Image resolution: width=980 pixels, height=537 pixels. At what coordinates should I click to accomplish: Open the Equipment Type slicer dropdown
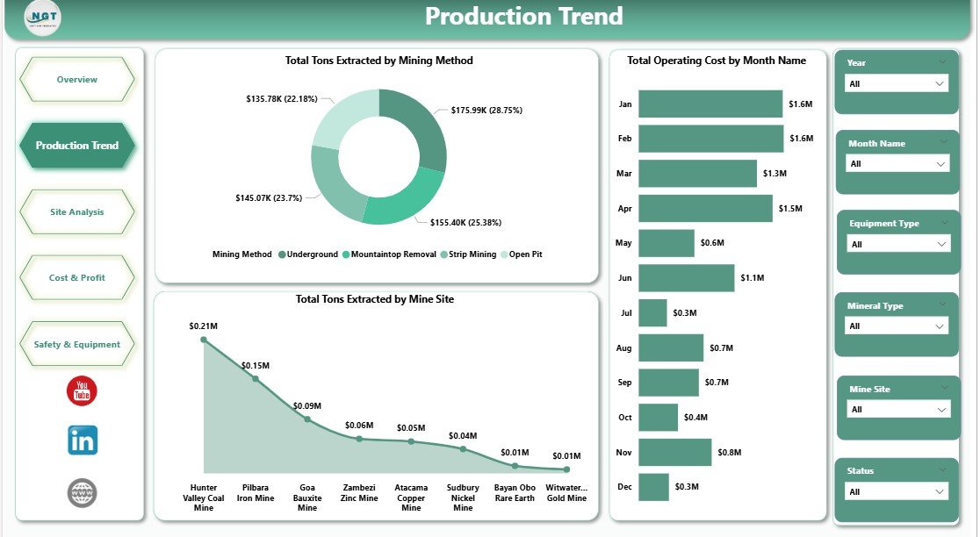tap(898, 244)
